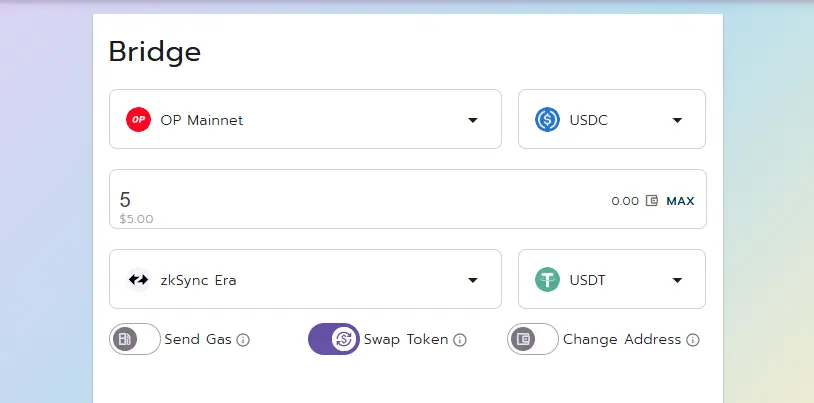Click the blue USDC coin icon
814x403 pixels.
[x=547, y=119]
